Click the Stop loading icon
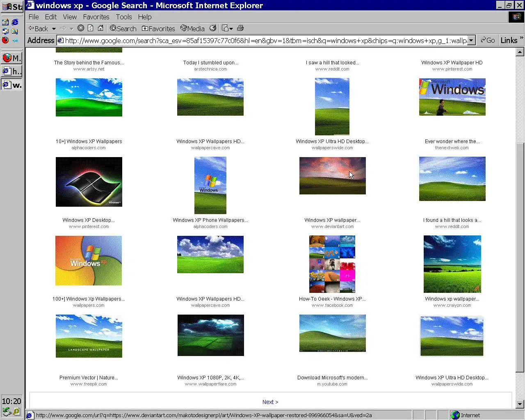This screenshot has height=420, width=525. click(x=81, y=28)
